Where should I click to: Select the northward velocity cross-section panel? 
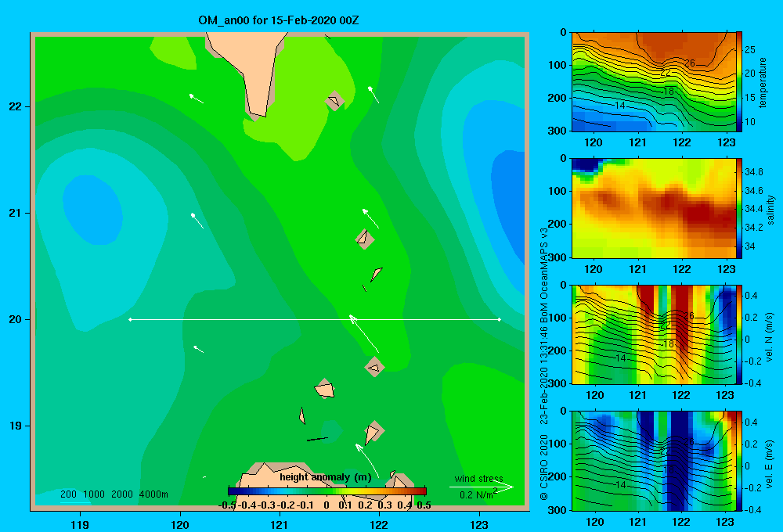click(653, 334)
